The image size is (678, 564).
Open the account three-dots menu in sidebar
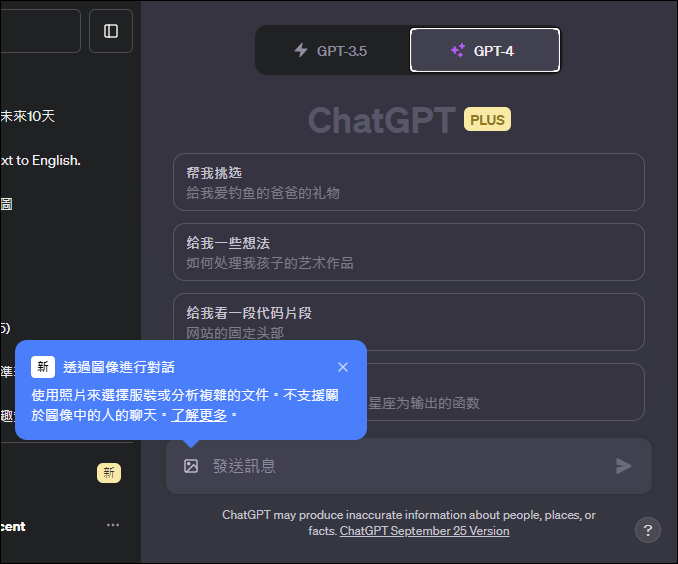click(113, 525)
